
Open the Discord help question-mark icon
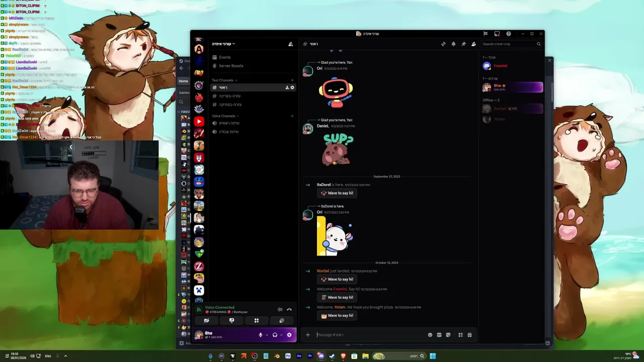(x=509, y=34)
